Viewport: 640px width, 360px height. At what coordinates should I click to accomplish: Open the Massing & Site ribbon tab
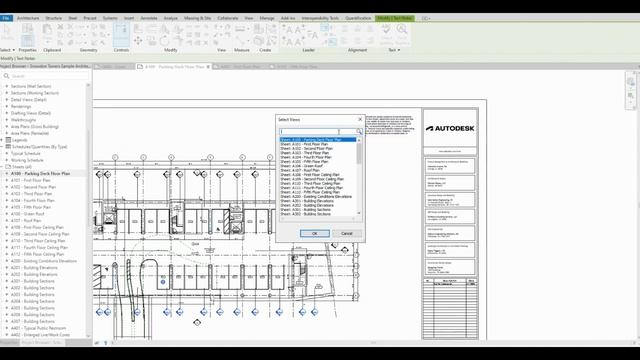pyautogui.click(x=198, y=18)
